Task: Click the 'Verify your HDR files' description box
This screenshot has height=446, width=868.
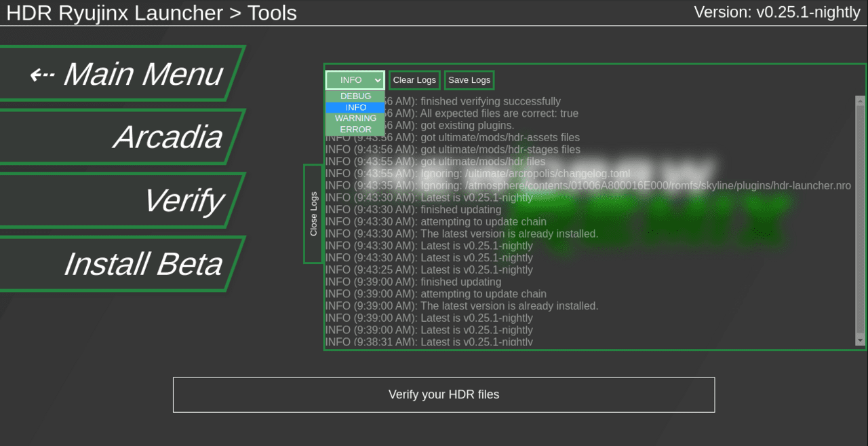Action: pos(443,394)
